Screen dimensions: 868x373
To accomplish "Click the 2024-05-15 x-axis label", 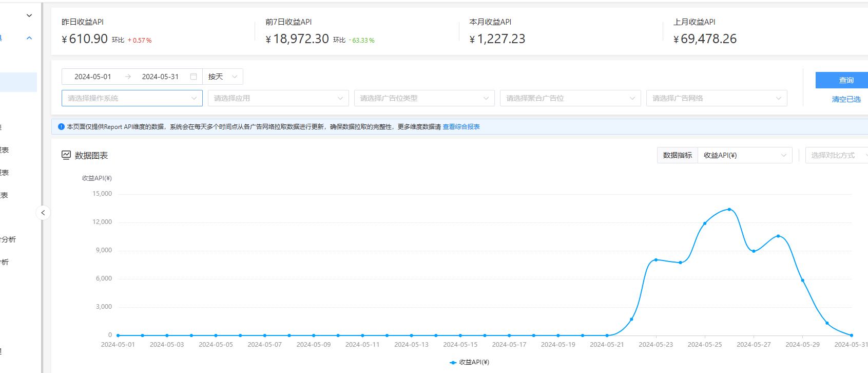I will [460, 345].
